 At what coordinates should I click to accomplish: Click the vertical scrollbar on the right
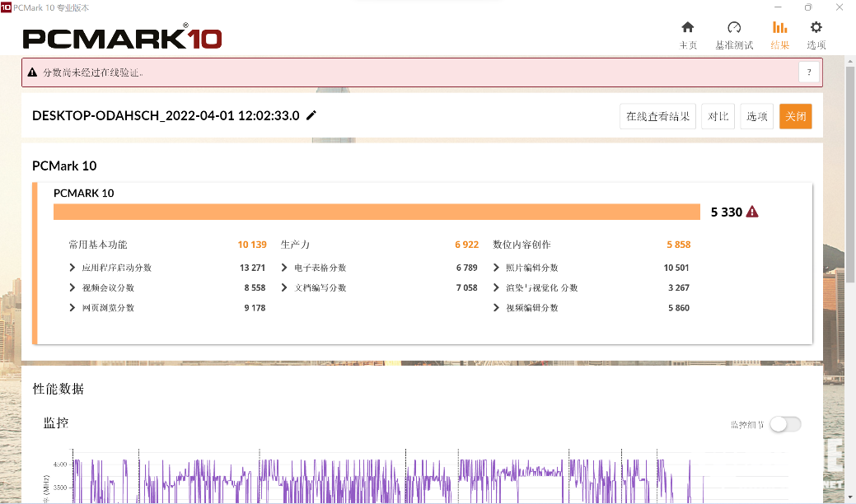[850, 165]
